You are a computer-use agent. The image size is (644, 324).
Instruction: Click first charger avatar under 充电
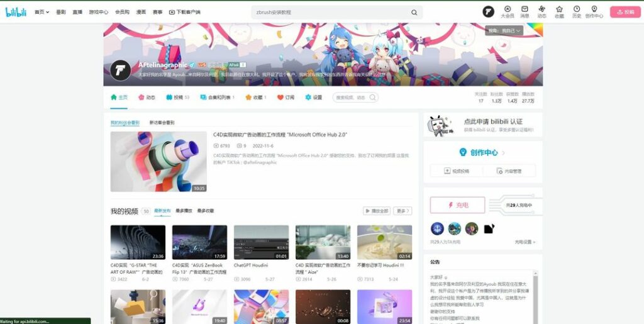(437, 229)
